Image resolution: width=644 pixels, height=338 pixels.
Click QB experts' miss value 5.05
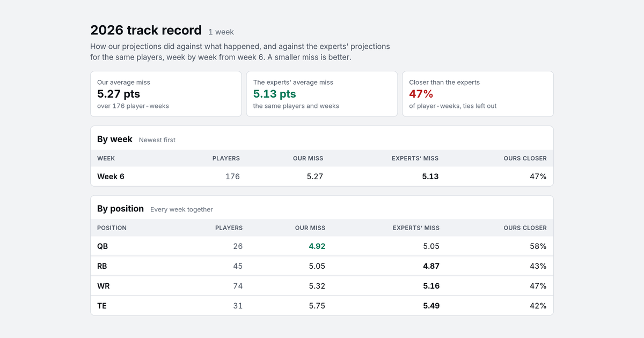click(x=431, y=246)
